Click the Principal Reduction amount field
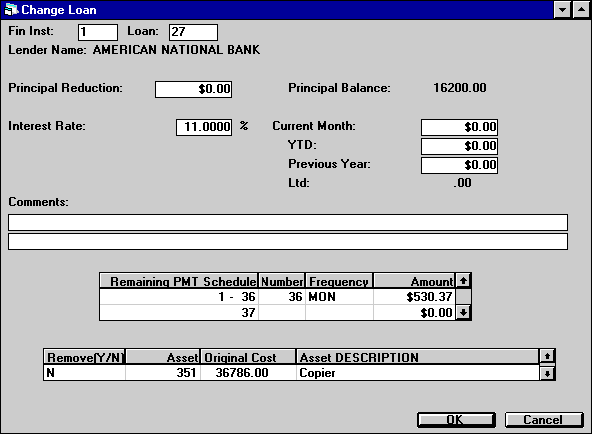The height and width of the screenshot is (434, 592). click(x=194, y=89)
